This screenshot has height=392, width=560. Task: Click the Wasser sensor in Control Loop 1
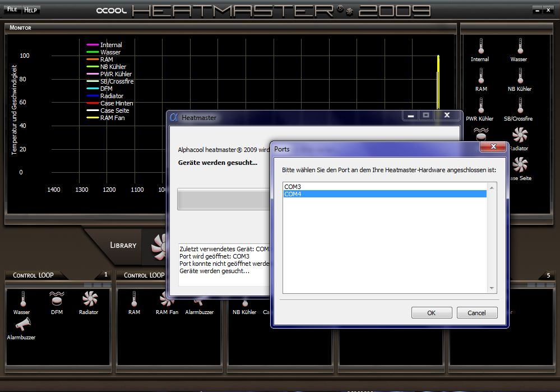pos(23,299)
